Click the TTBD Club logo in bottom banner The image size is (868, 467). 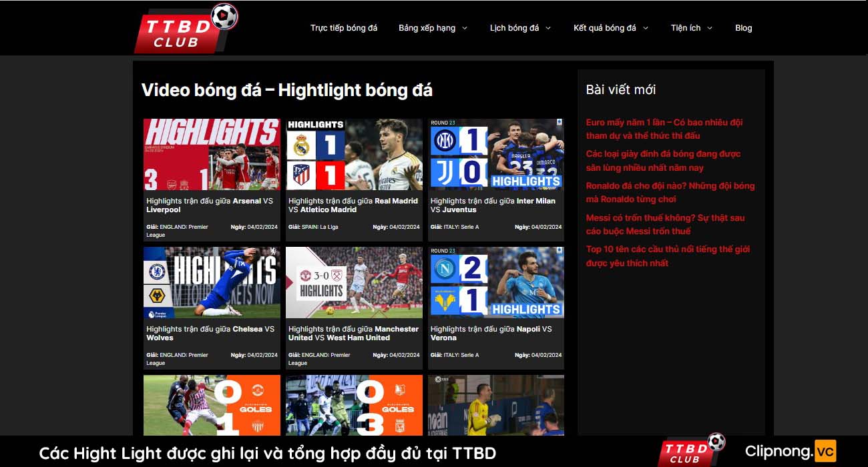click(x=692, y=451)
